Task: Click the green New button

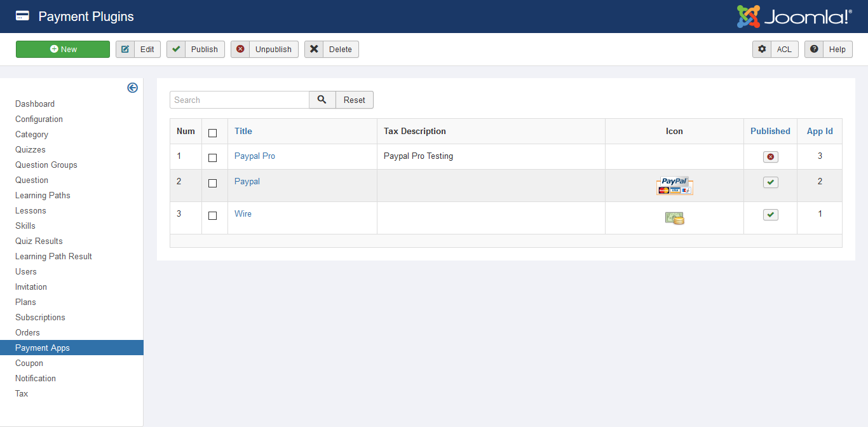Action: point(63,50)
